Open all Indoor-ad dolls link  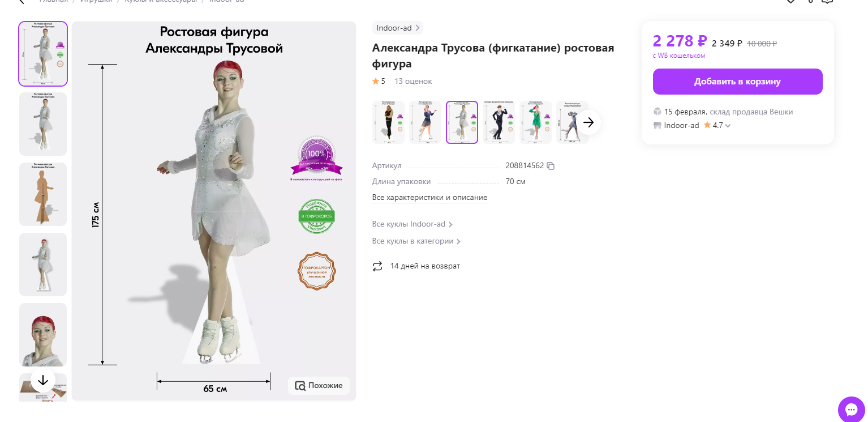(x=412, y=224)
